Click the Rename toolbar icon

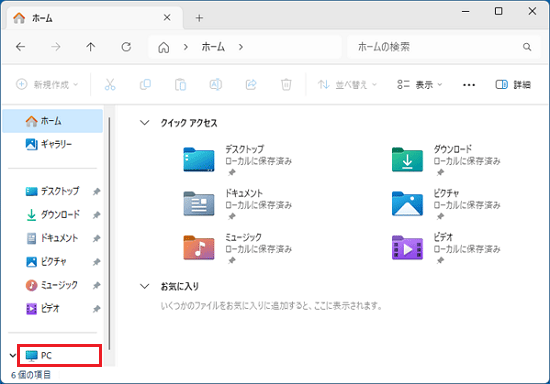click(x=216, y=85)
